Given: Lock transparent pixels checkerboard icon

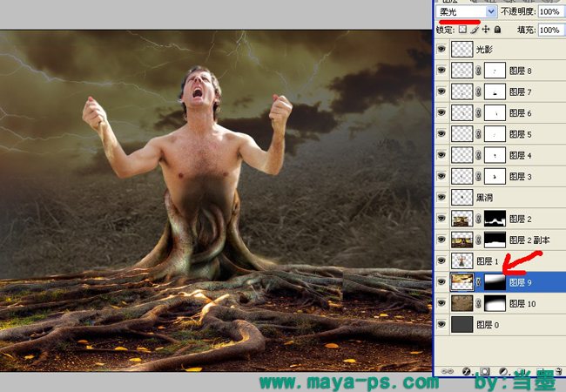Looking at the screenshot, I should click(462, 30).
